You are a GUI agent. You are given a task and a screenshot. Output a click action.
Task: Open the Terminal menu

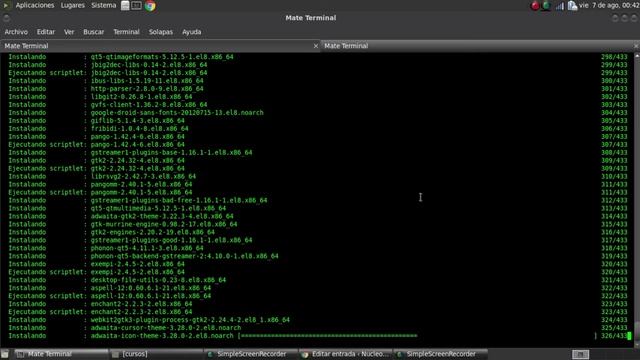126,32
